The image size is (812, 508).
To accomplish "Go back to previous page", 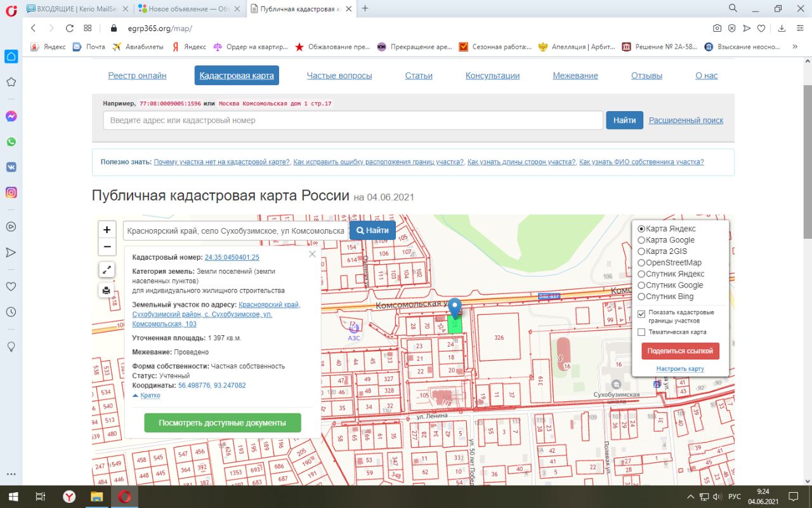I will coord(34,28).
